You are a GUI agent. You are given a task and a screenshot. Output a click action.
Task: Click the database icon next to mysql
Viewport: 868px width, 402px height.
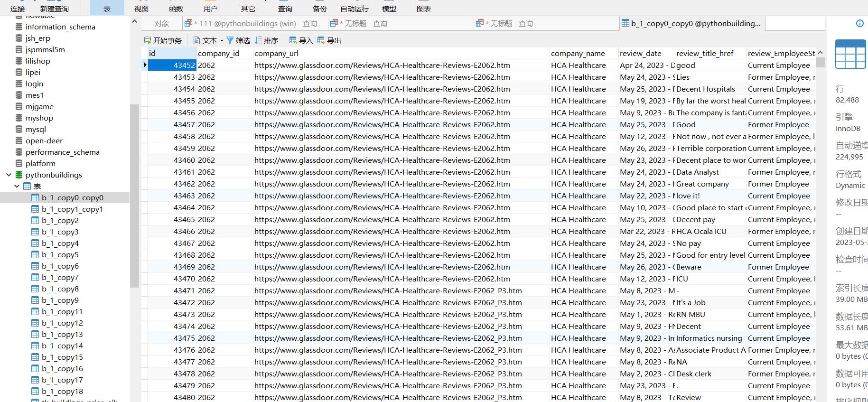coord(19,130)
